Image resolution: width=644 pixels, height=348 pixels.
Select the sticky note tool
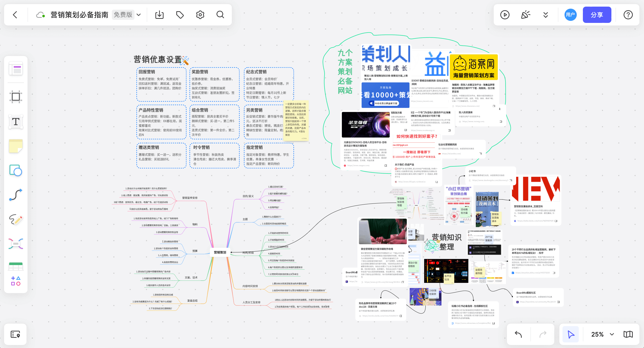[x=16, y=146]
